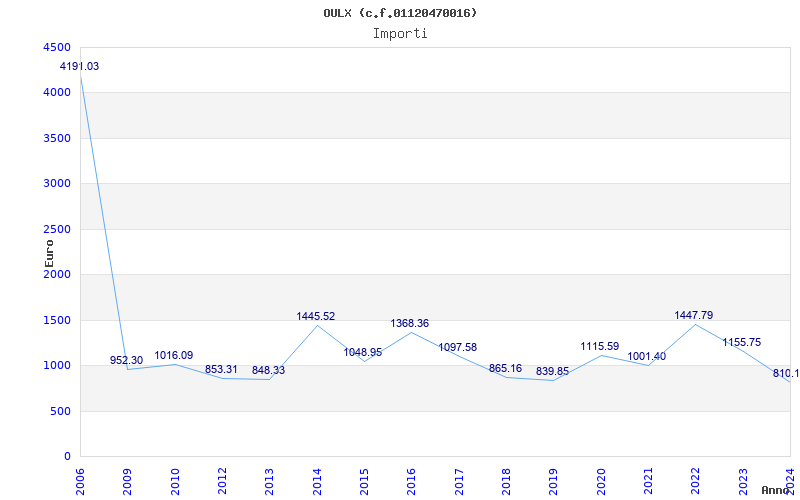This screenshot has height=500, width=800.
Task: Click x-axis year 2012
Action: (222, 482)
